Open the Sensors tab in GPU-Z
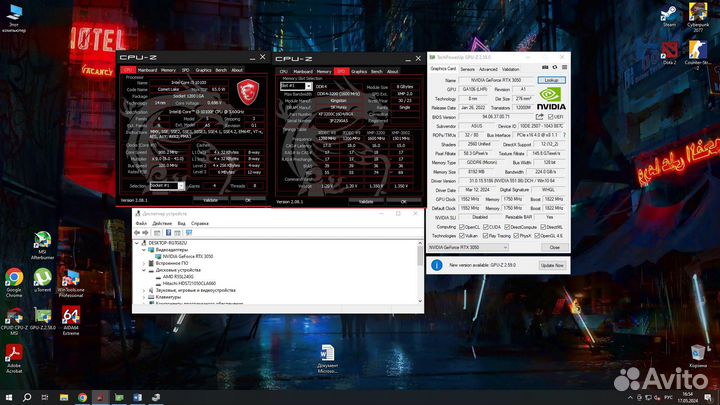Viewport: 720px width, 405px height. click(x=467, y=69)
